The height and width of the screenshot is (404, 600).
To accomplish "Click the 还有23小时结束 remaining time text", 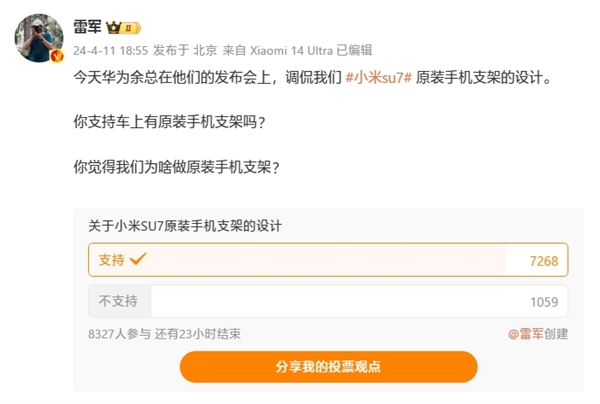I will 197,334.
